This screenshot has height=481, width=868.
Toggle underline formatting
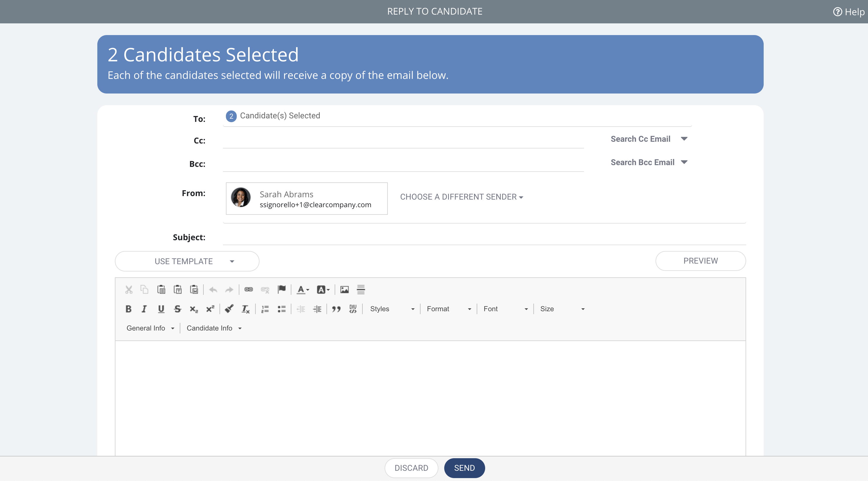tap(161, 309)
